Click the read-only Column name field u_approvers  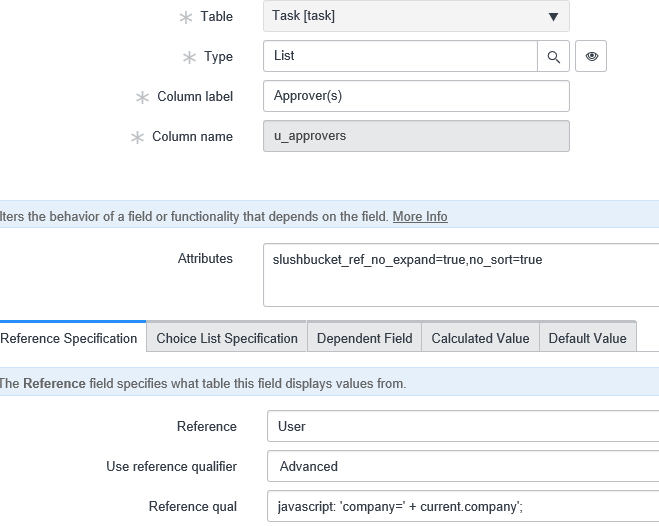click(416, 136)
